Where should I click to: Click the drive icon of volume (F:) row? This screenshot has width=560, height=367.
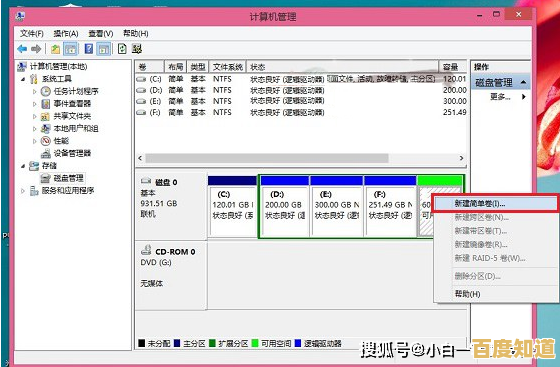click(141, 112)
